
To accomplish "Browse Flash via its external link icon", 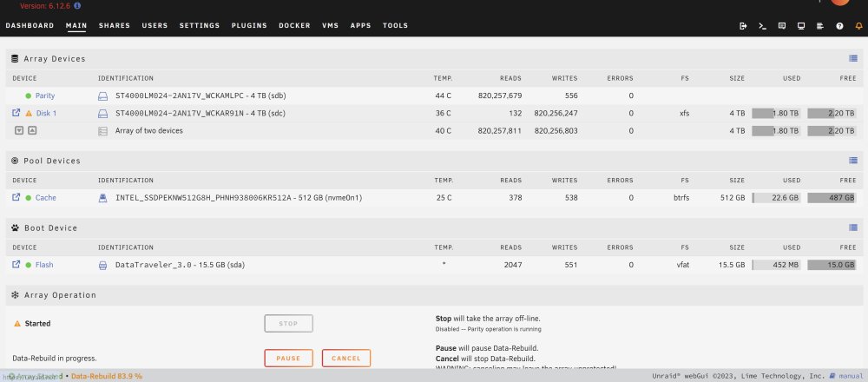I will (16, 264).
